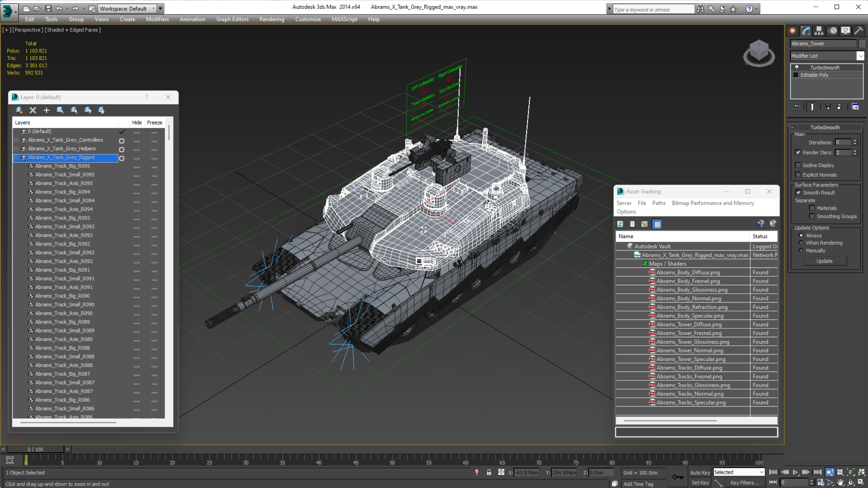Image resolution: width=868 pixels, height=488 pixels.
Task: Enable Explicit Normals checkbox
Action: tap(798, 175)
